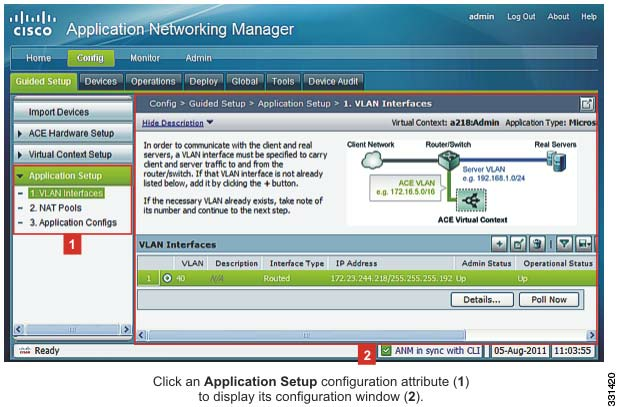
Task: Click the filter funnel icon
Action: 562,243
